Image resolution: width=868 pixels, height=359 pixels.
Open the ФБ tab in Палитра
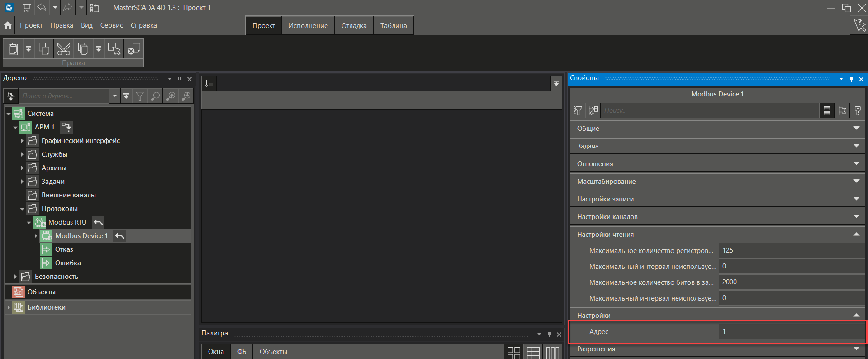click(242, 352)
